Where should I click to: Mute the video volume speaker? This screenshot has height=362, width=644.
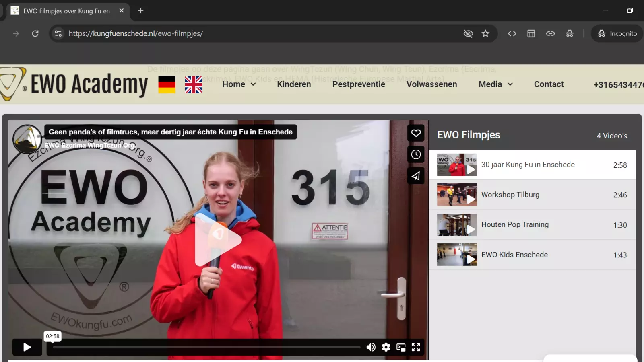[371, 347]
